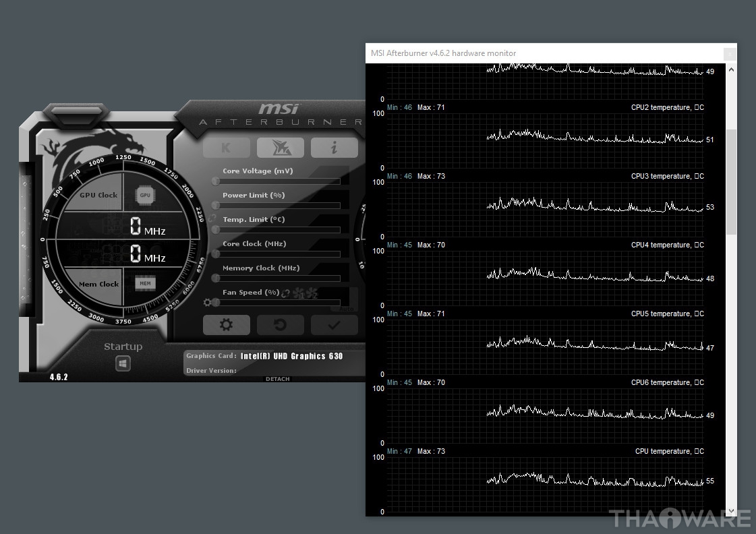Adjust the Temp. Limit slider handle
Viewport: 756px width, 534px height.
coord(216,230)
